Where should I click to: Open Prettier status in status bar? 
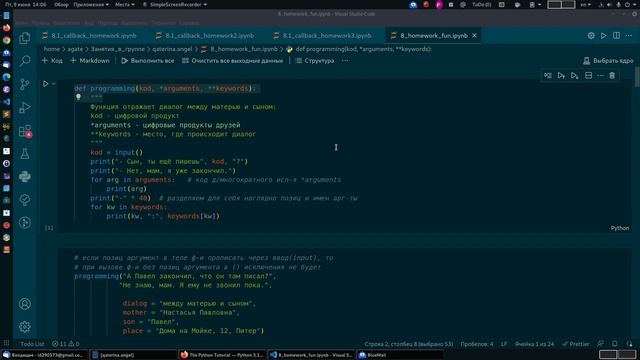[576, 344]
